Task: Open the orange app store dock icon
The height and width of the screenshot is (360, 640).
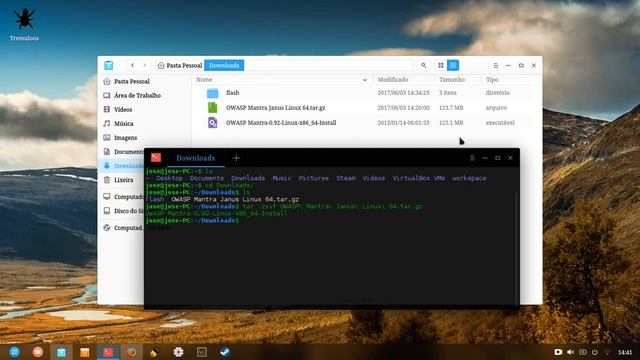Action: (x=84, y=352)
